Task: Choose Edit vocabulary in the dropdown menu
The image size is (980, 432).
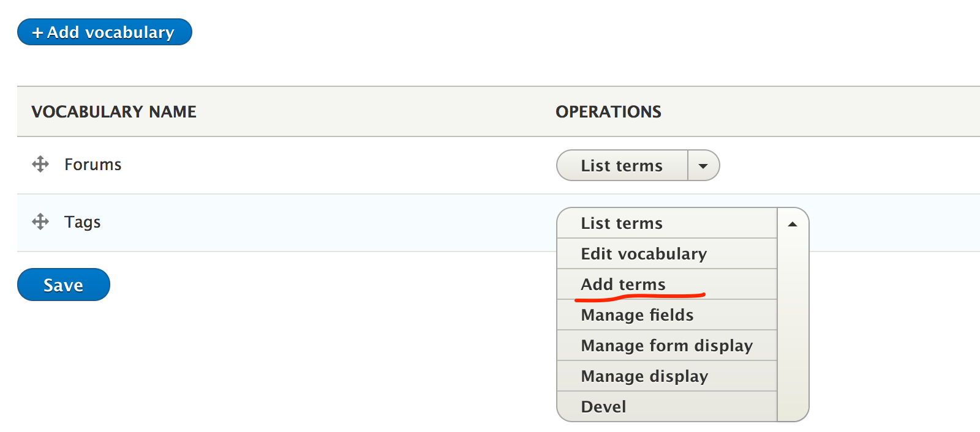Action: pyautogui.click(x=643, y=253)
